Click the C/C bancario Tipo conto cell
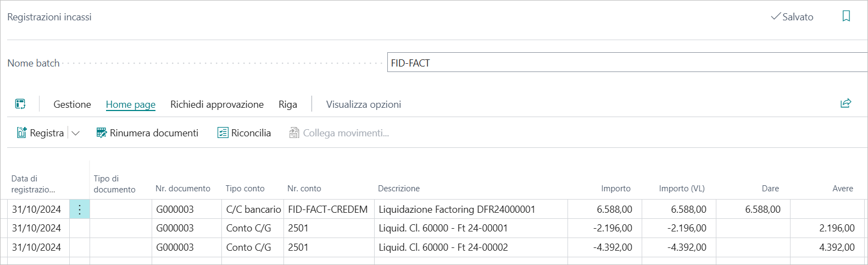The height and width of the screenshot is (265, 868). pyautogui.click(x=253, y=209)
